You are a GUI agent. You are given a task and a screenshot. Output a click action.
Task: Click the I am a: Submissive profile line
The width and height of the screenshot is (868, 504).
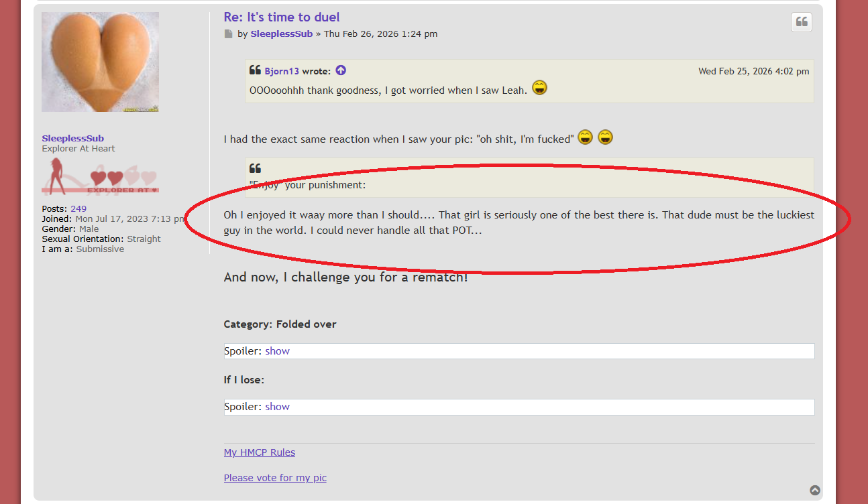tap(83, 249)
